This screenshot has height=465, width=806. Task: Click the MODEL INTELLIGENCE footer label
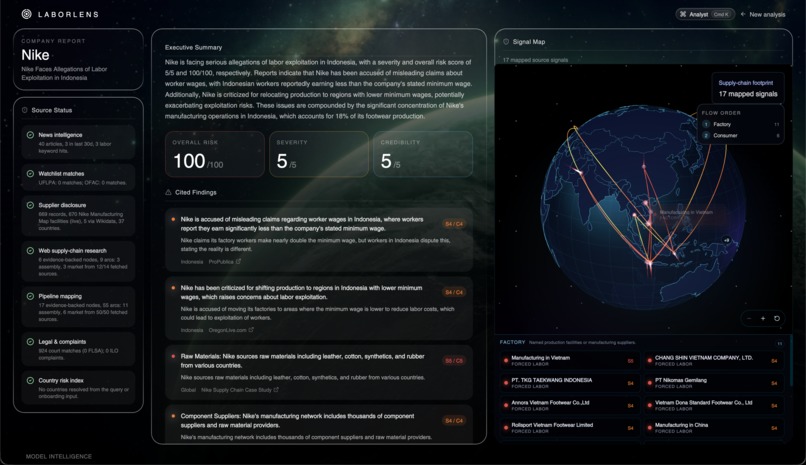[59, 456]
